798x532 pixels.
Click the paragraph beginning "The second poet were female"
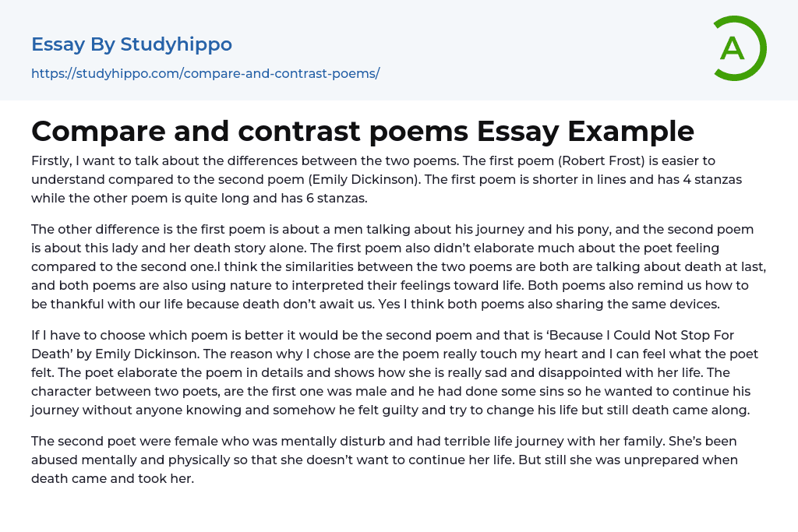point(384,460)
